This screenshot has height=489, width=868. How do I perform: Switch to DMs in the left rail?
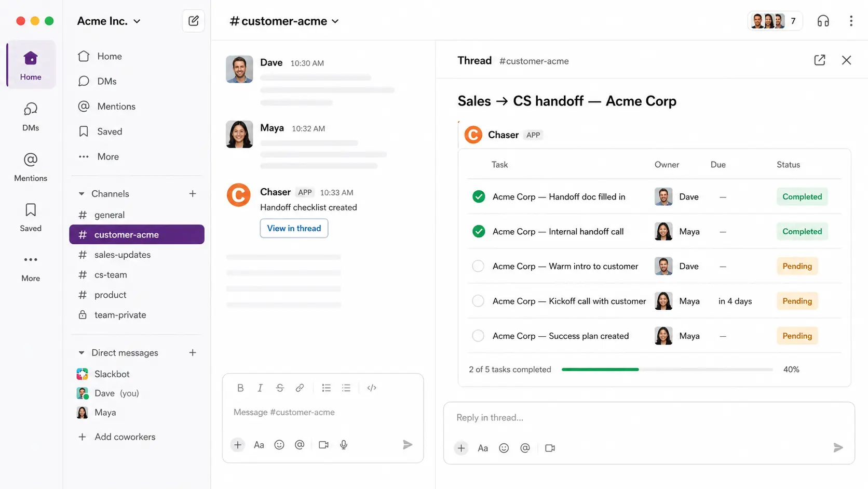point(31,116)
